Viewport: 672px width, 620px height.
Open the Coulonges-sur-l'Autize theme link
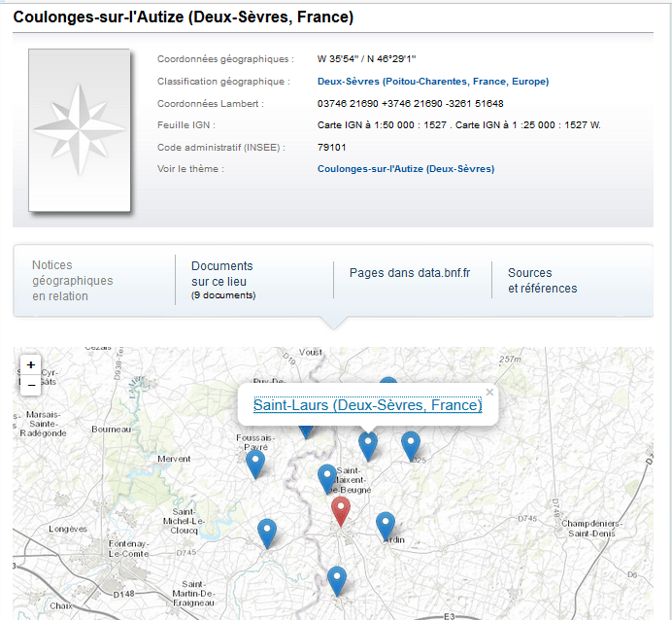coord(405,169)
